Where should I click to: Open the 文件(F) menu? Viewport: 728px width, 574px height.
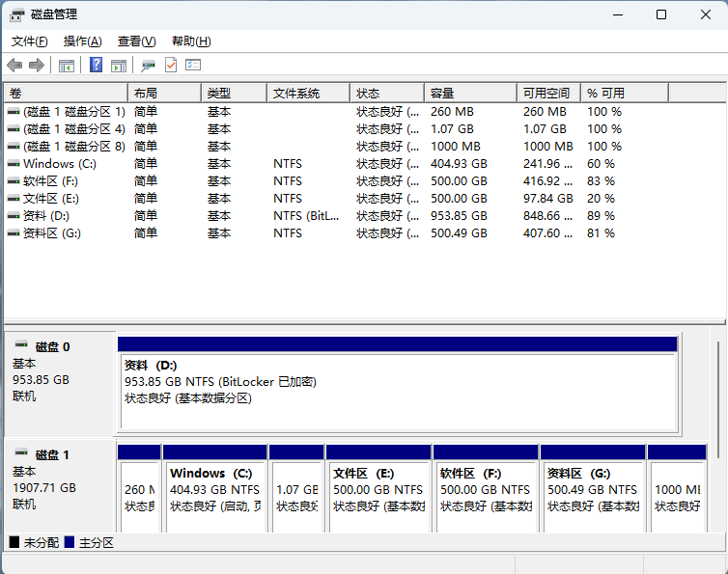pos(30,41)
